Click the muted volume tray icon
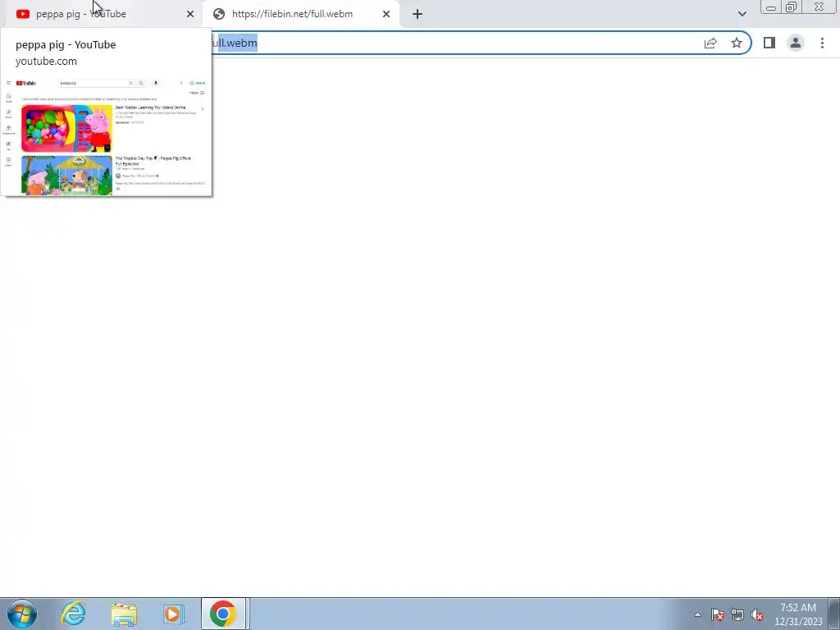 pyautogui.click(x=757, y=614)
